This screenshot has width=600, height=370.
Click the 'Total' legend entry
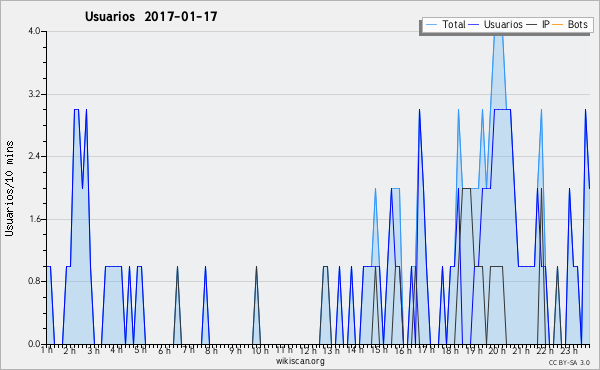(x=445, y=24)
